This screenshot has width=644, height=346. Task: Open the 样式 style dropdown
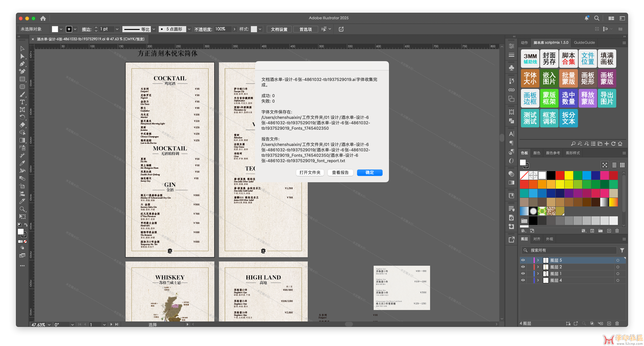tap(260, 29)
